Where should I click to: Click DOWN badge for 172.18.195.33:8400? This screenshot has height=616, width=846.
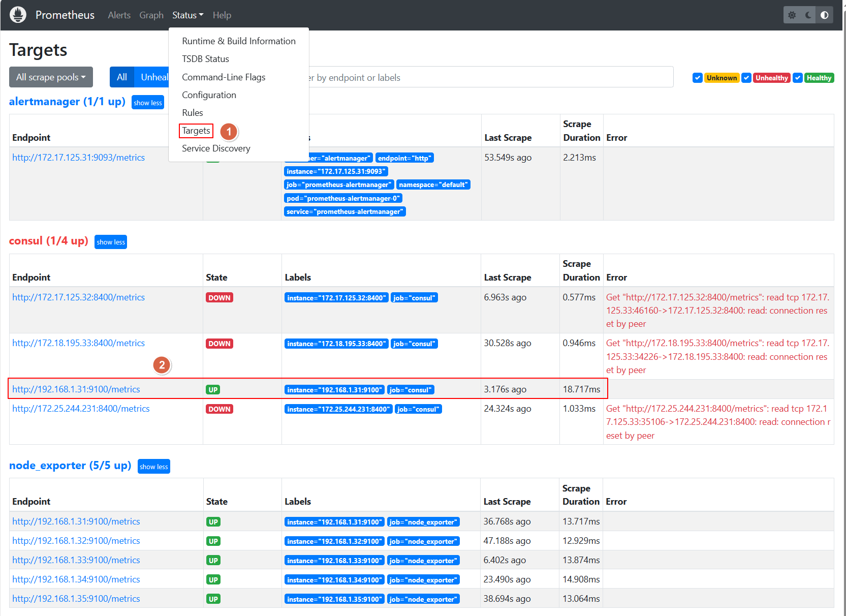220,344
